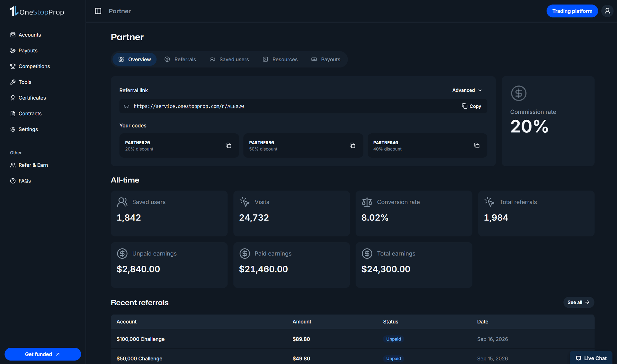
Task: Switch to the Referrals tab
Action: [x=180, y=59]
